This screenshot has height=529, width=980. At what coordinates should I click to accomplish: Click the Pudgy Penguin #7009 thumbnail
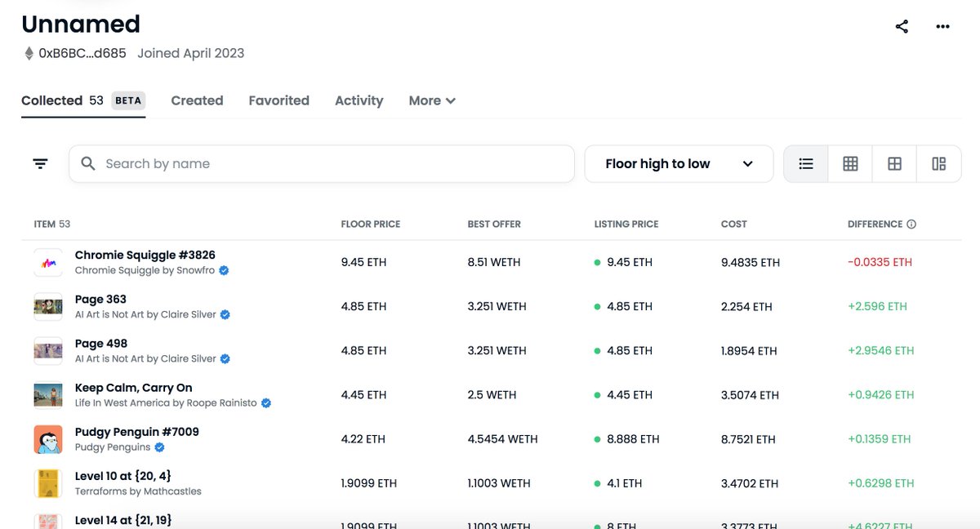(x=47, y=438)
